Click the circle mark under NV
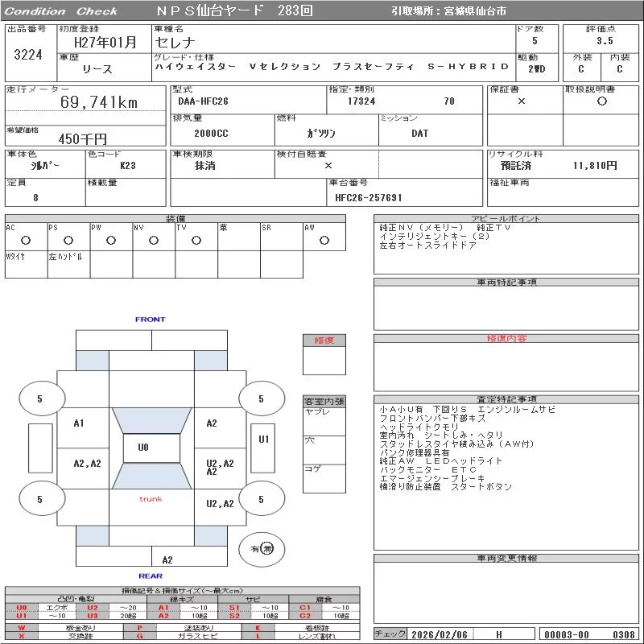 pyautogui.click(x=154, y=240)
